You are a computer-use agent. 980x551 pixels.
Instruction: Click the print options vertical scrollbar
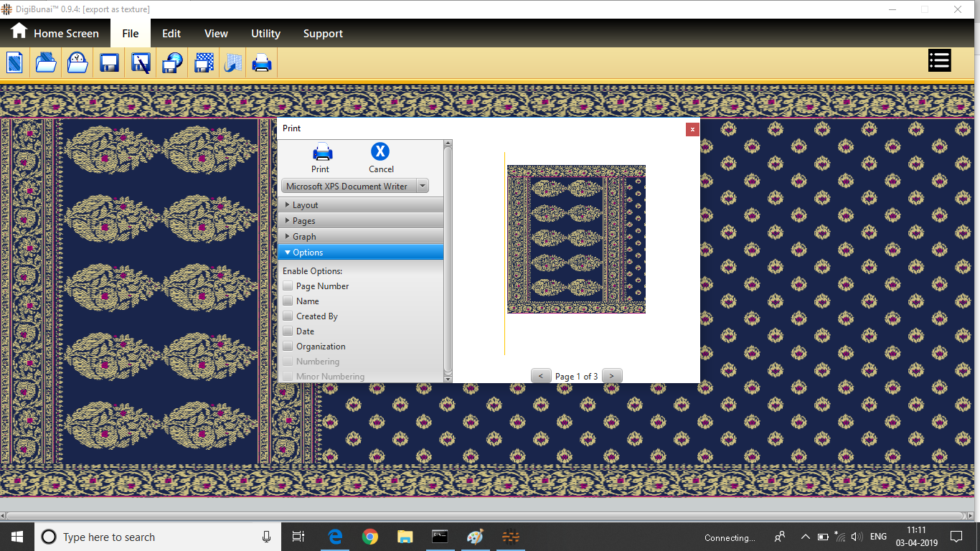point(448,258)
